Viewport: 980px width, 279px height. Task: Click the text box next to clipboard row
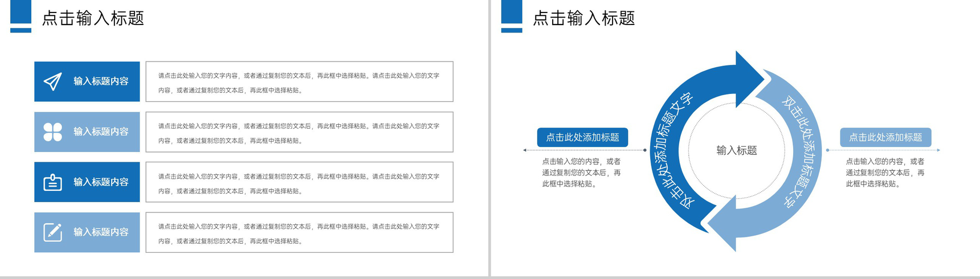[299, 182]
